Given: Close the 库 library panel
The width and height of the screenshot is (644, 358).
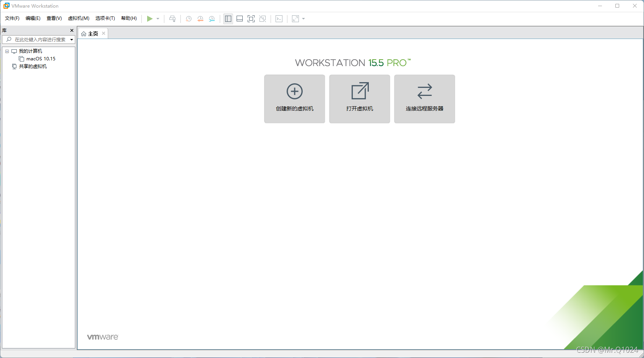Looking at the screenshot, I should [71, 31].
